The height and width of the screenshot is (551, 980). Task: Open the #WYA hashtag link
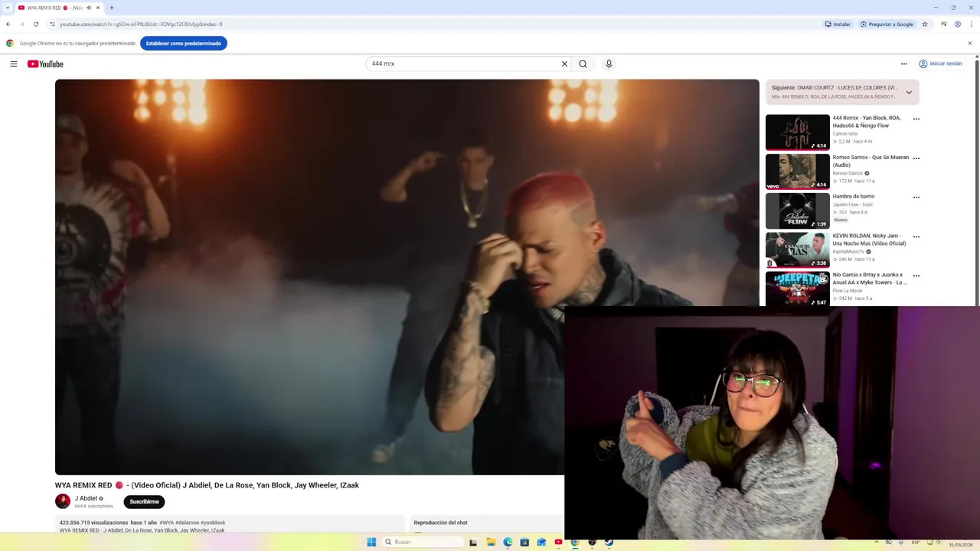166,523
